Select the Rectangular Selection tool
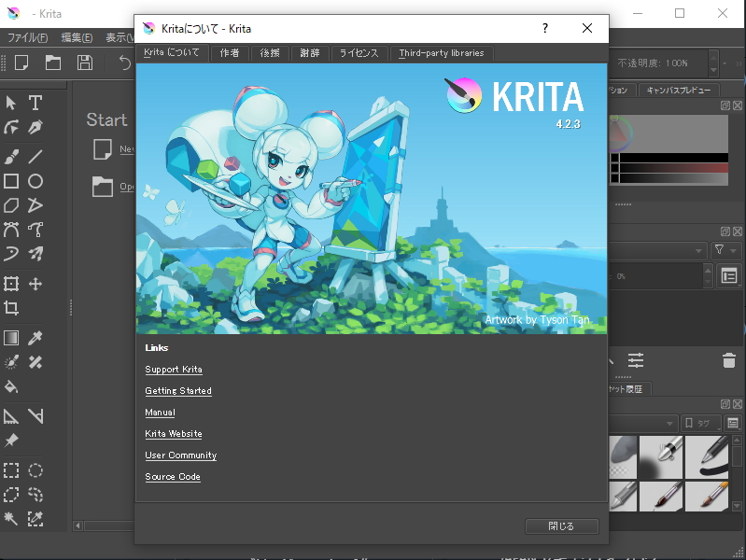 tap(11, 470)
